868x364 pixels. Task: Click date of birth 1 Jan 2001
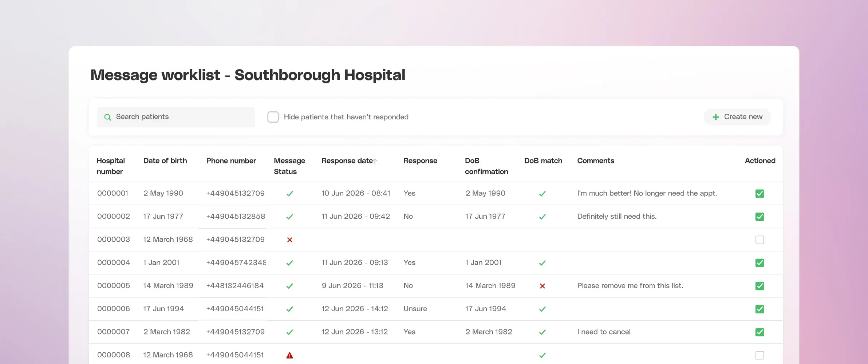pyautogui.click(x=161, y=262)
